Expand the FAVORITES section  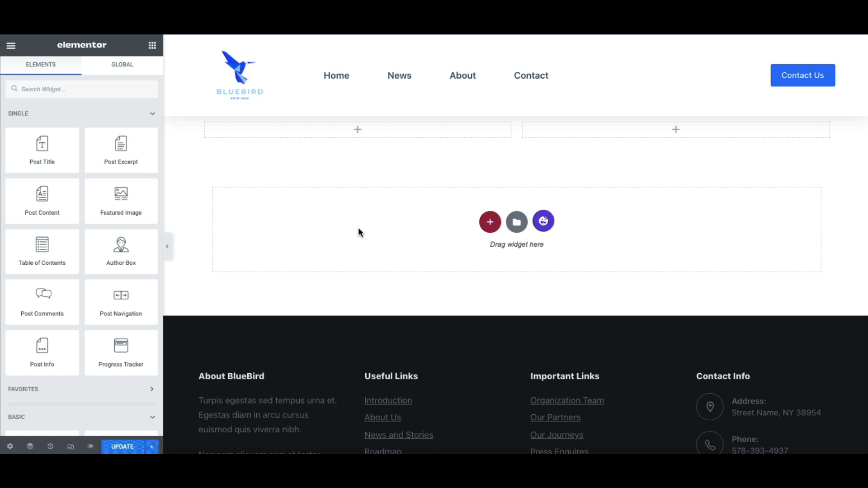[152, 389]
